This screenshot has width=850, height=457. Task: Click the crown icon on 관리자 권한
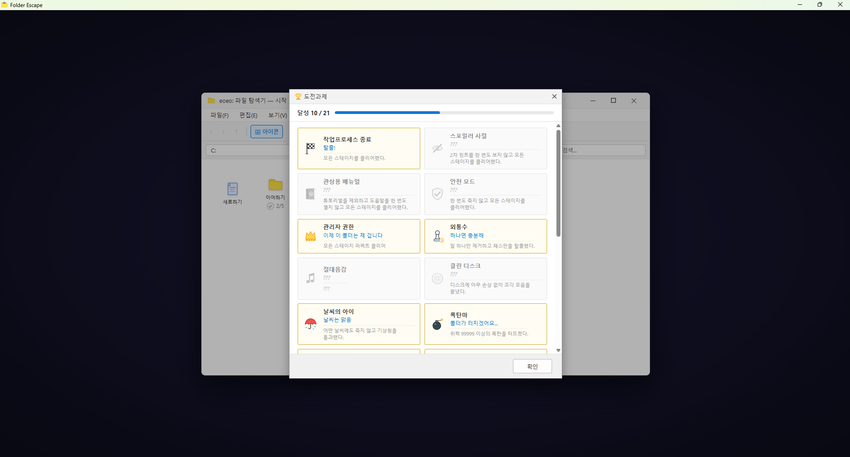tap(310, 236)
